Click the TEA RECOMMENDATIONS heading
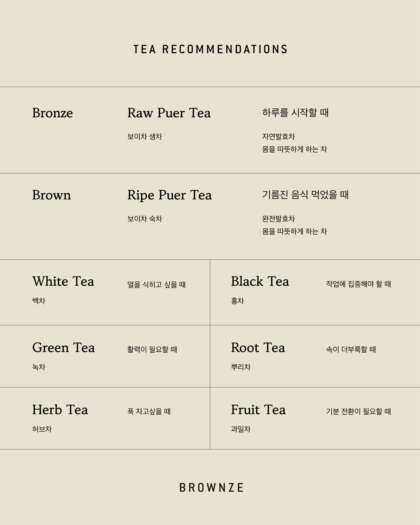Image resolution: width=420 pixels, height=525 pixels. pos(210,49)
